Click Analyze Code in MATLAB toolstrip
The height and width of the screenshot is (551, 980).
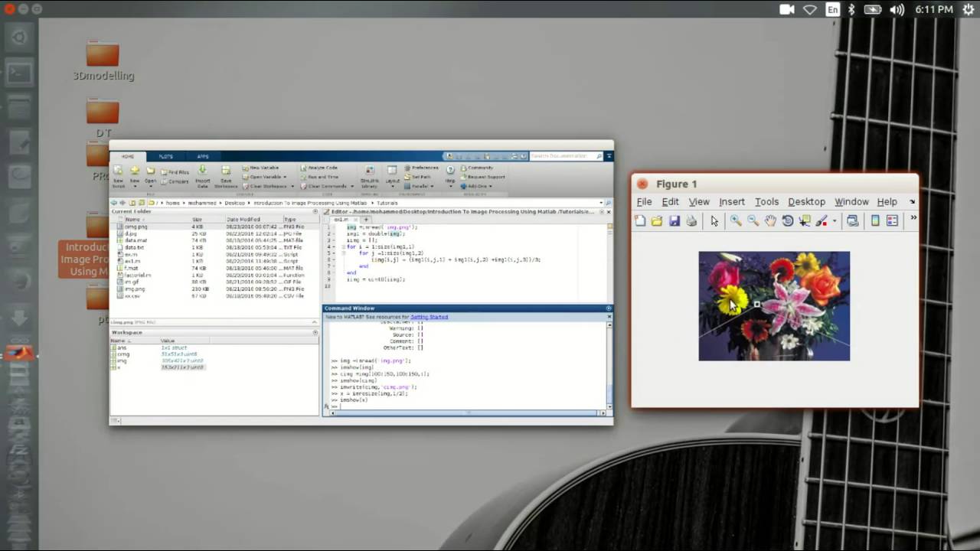coord(318,168)
